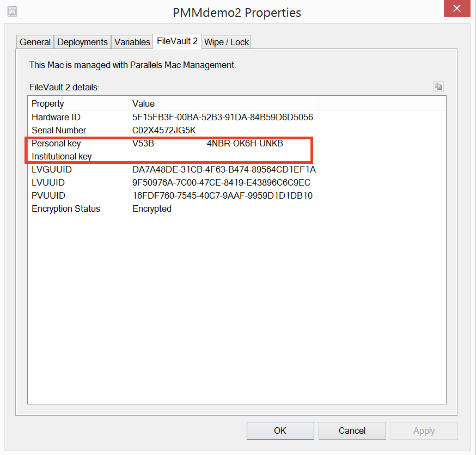Click the value DA7A48DE-31CB-4F63-B474-89564CD1EF1A
The width and height of the screenshot is (476, 455).
(224, 169)
